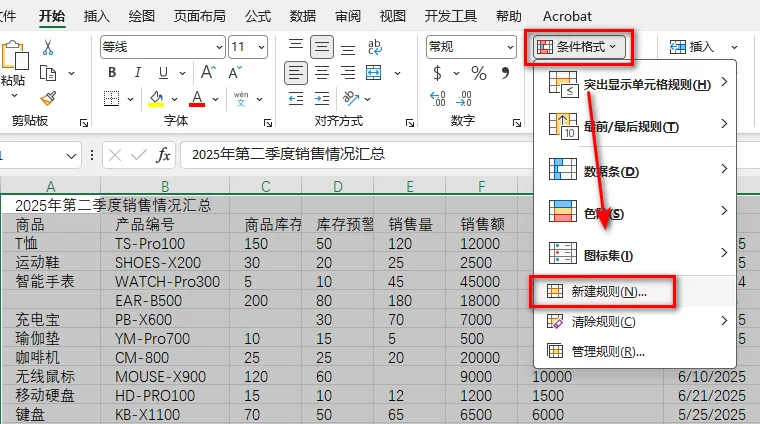760x424 pixels.
Task: Apply accounting currency $ format
Action: [x=437, y=73]
